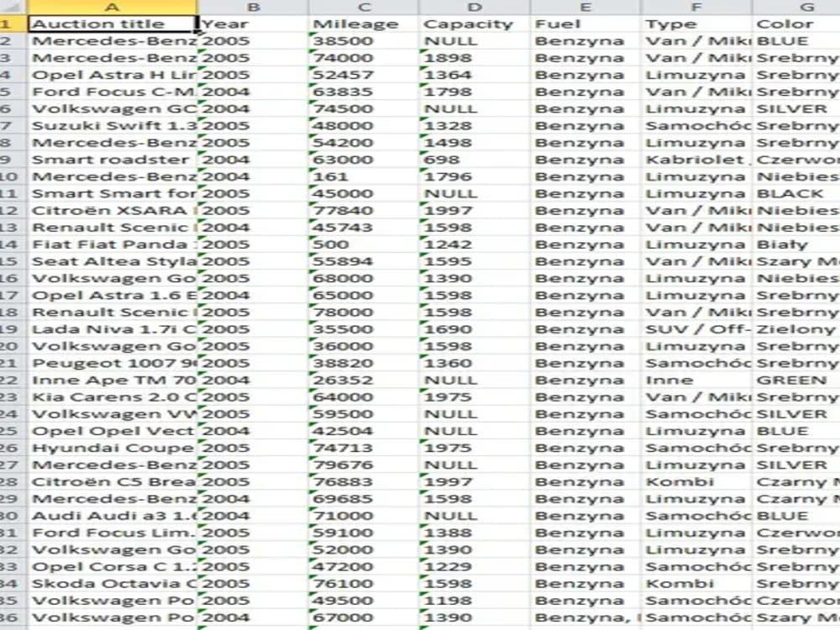Click the 'Inne Ape TM 70' cell
This screenshot has width=840, height=630.
click(x=112, y=381)
